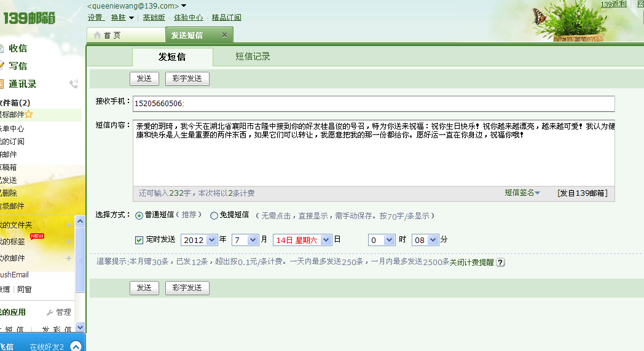Open the month dropdown showing 7
Image resolution: width=644 pixels, height=351 pixels.
(245, 240)
